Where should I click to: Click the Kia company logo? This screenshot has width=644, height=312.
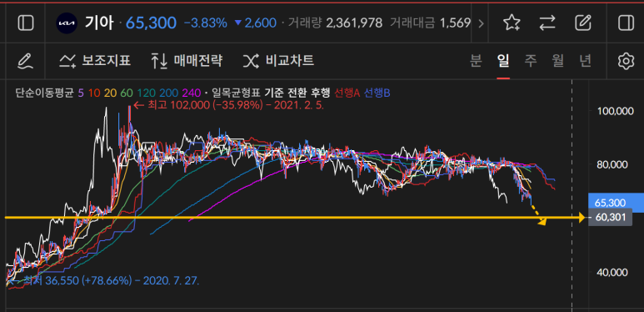pos(67,23)
